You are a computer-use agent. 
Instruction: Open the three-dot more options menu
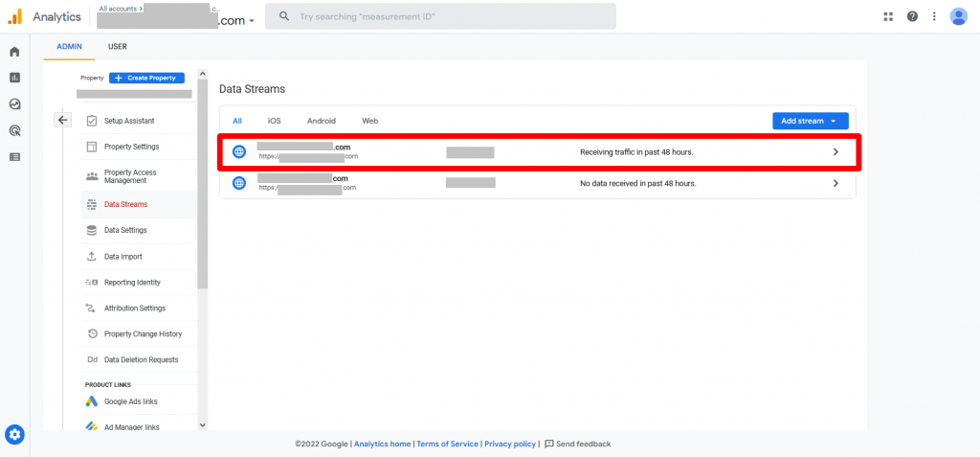934,17
